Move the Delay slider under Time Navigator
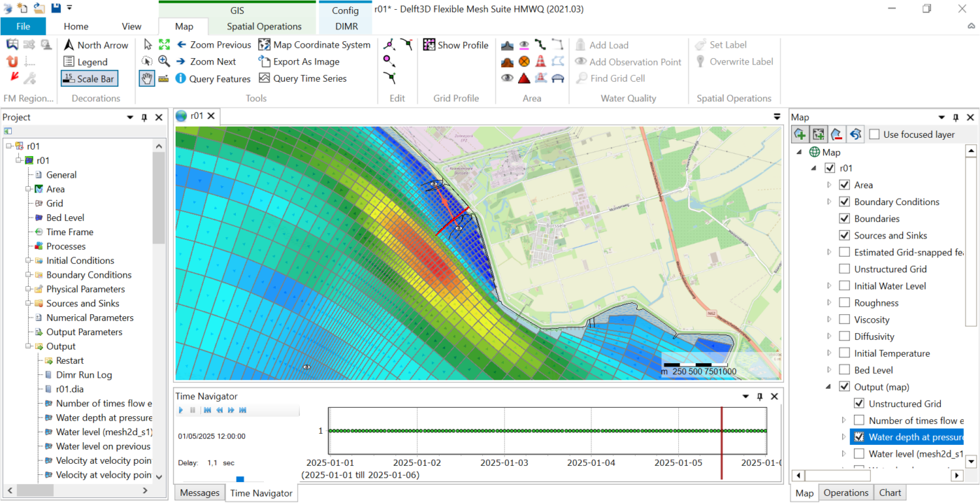 (x=240, y=479)
